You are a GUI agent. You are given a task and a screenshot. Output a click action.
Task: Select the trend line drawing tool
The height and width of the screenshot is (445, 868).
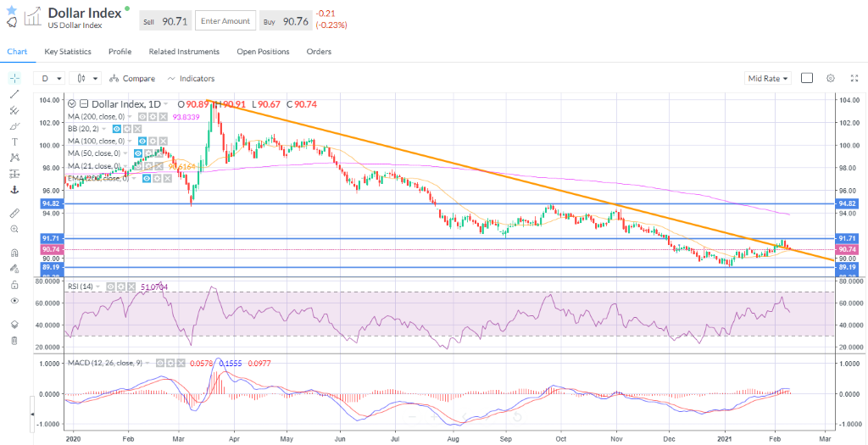(14, 93)
